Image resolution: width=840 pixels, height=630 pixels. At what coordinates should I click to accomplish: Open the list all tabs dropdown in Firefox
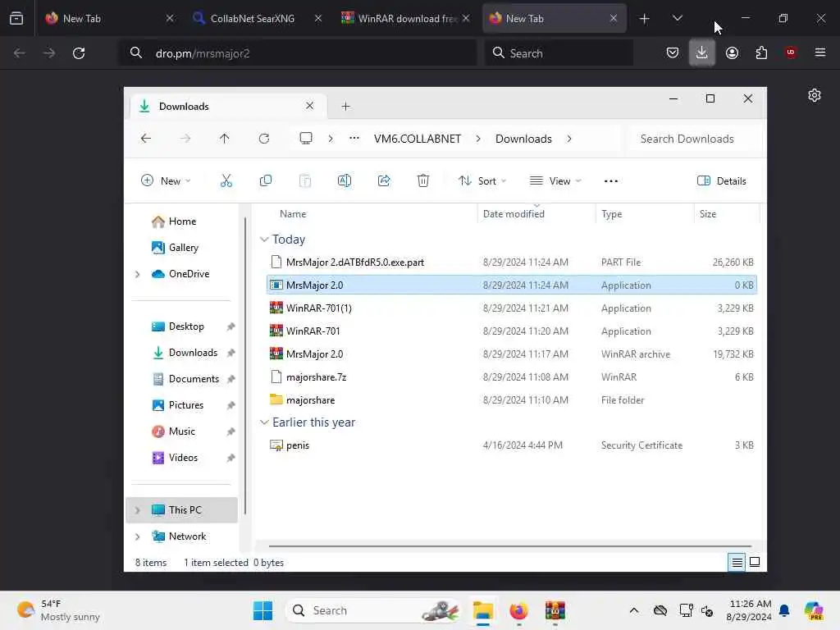(x=677, y=18)
